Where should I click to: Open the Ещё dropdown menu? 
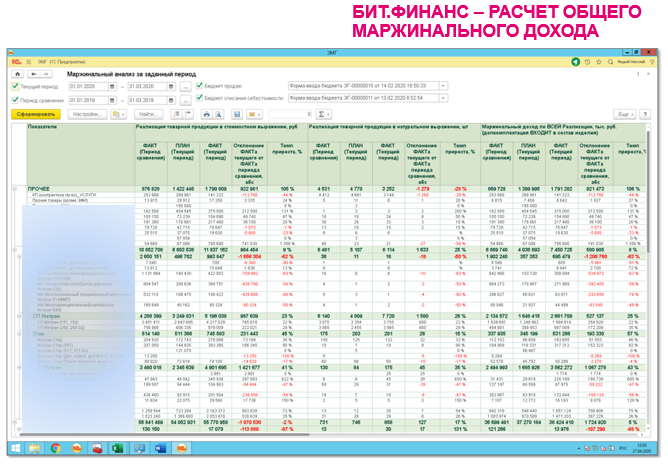(x=625, y=114)
